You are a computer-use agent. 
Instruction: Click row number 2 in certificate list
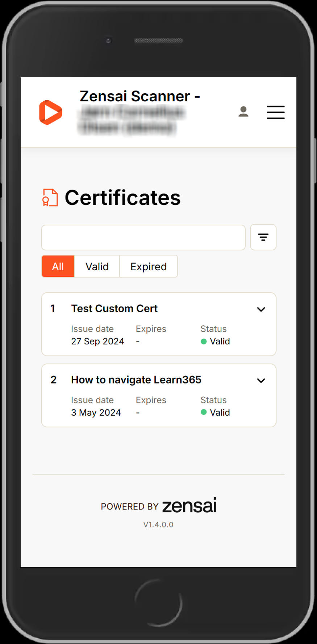pos(54,380)
